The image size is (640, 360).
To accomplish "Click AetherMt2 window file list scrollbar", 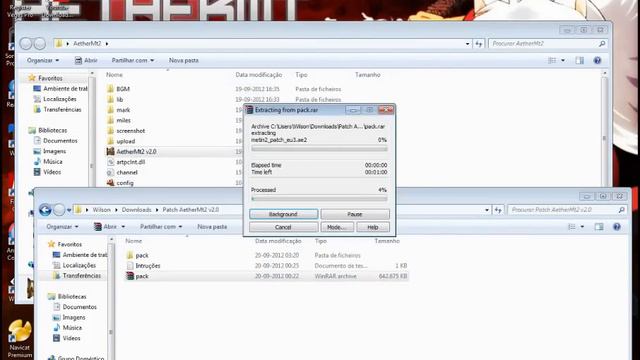I will pos(604,129).
